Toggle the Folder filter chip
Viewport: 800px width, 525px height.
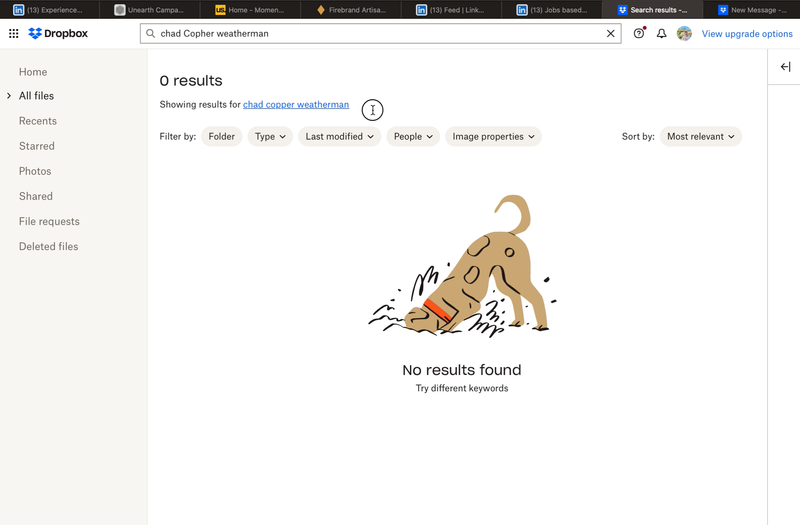coord(221,136)
